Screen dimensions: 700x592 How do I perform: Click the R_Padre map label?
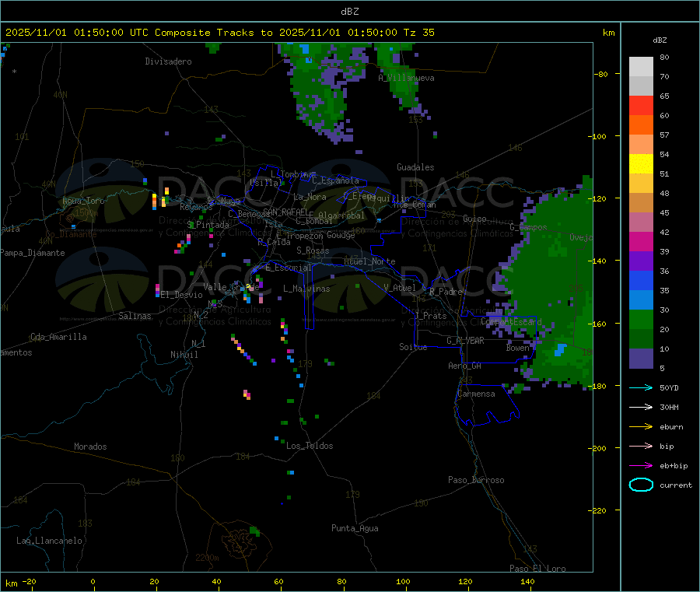point(446,292)
